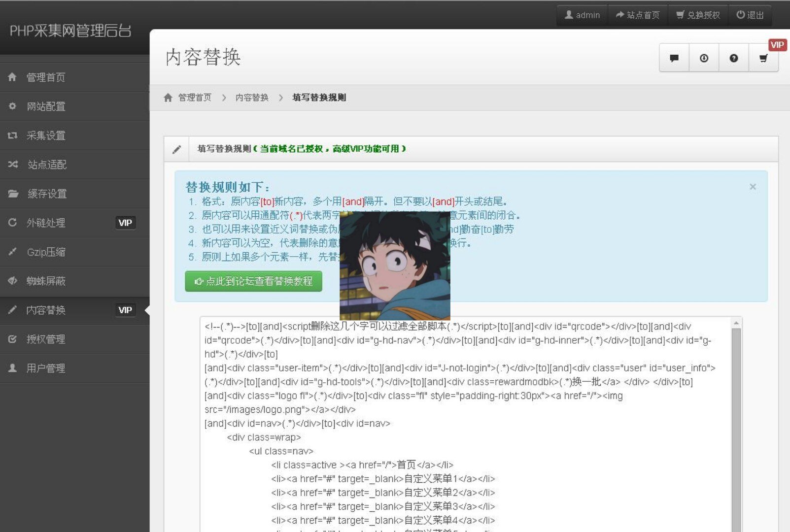Open the feedback speech-bubble icon top right
This screenshot has height=532, width=790.
point(674,58)
